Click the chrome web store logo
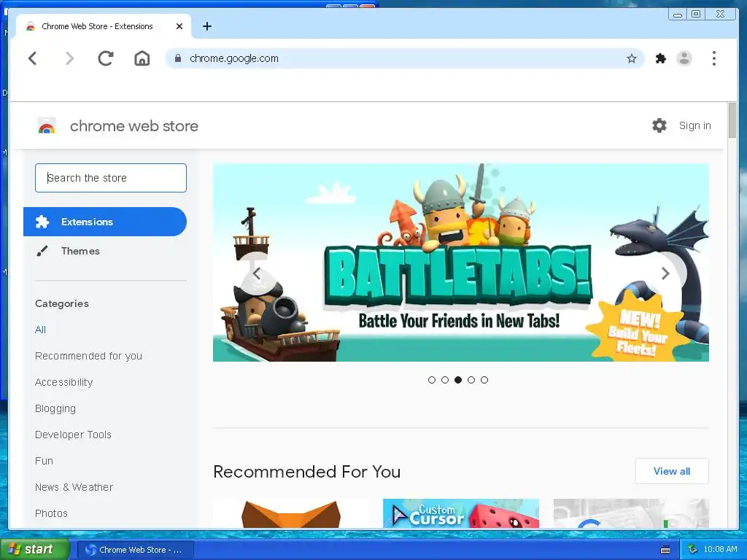 point(47,126)
